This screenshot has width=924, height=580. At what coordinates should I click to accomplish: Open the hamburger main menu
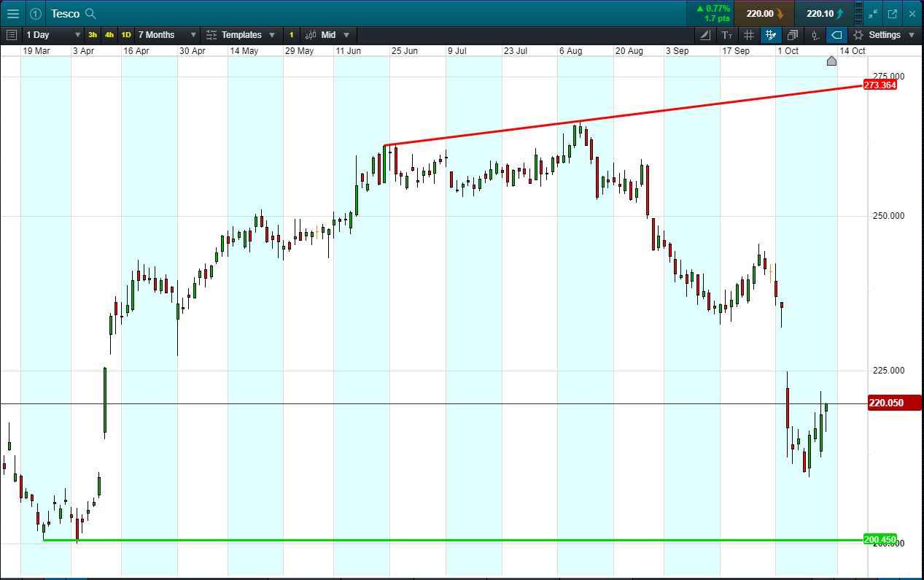[12, 14]
